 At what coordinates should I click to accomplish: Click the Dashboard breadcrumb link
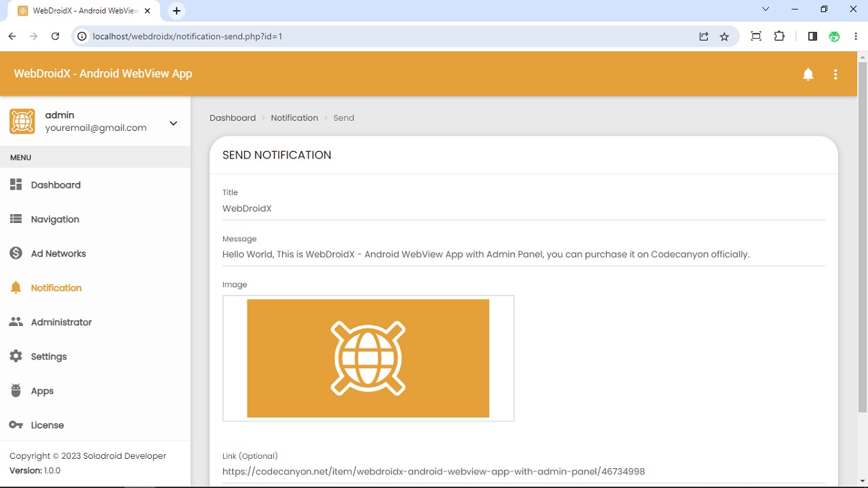coord(233,118)
